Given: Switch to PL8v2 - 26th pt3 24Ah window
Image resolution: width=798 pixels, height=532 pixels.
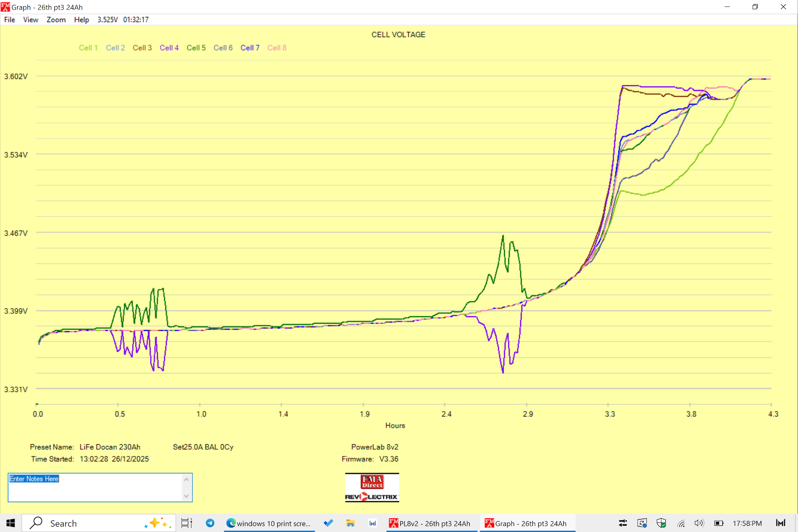Looking at the screenshot, I should (430, 523).
